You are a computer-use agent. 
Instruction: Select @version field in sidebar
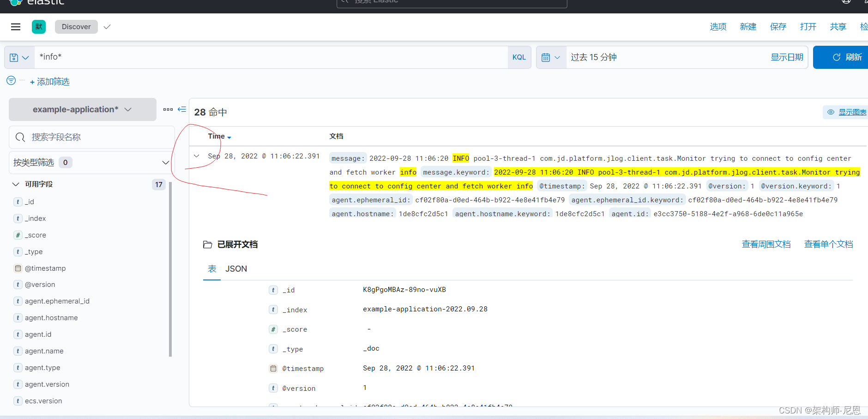click(x=40, y=285)
